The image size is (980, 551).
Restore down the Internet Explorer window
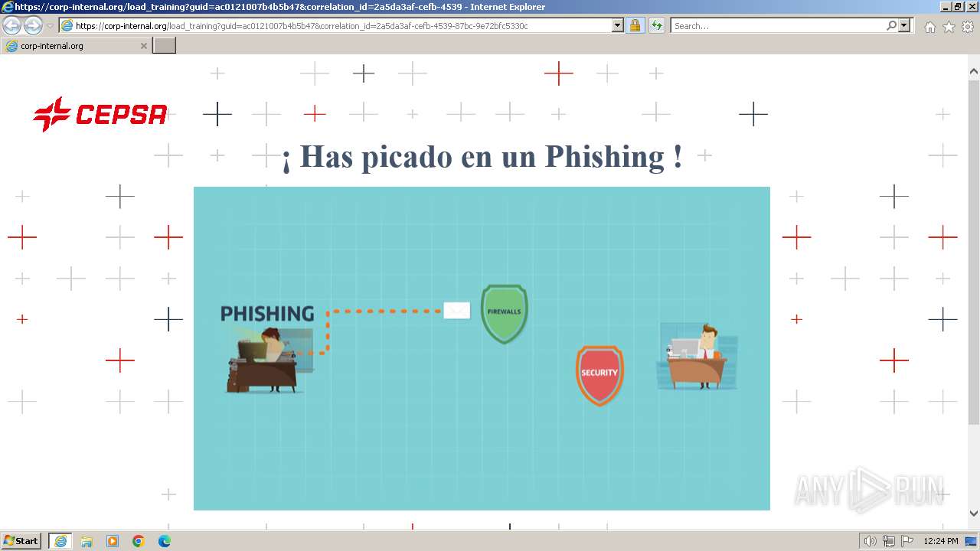point(958,6)
